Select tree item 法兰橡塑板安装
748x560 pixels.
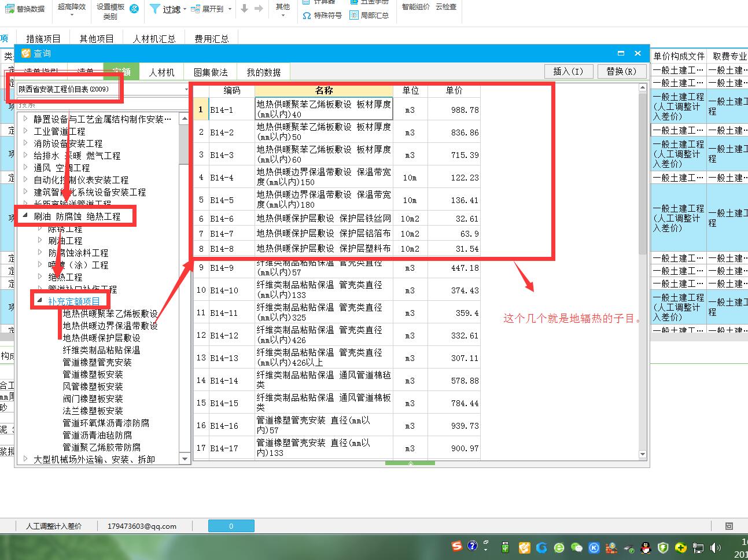pos(93,410)
